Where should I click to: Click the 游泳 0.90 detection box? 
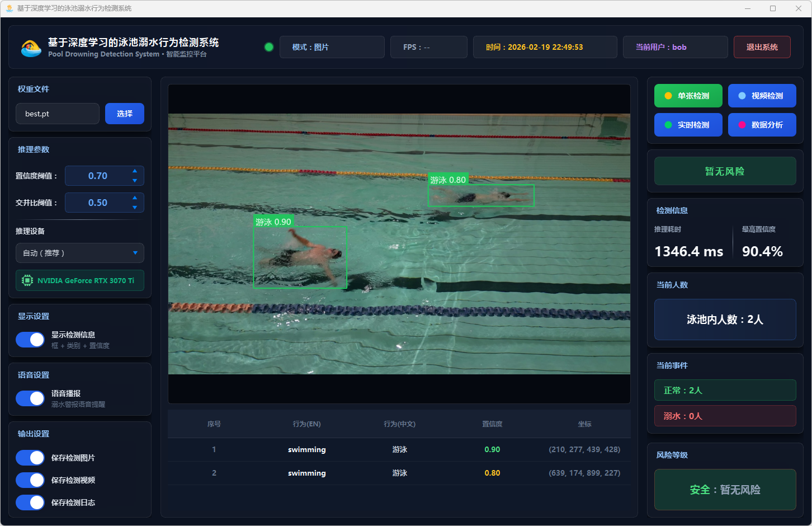(300, 256)
